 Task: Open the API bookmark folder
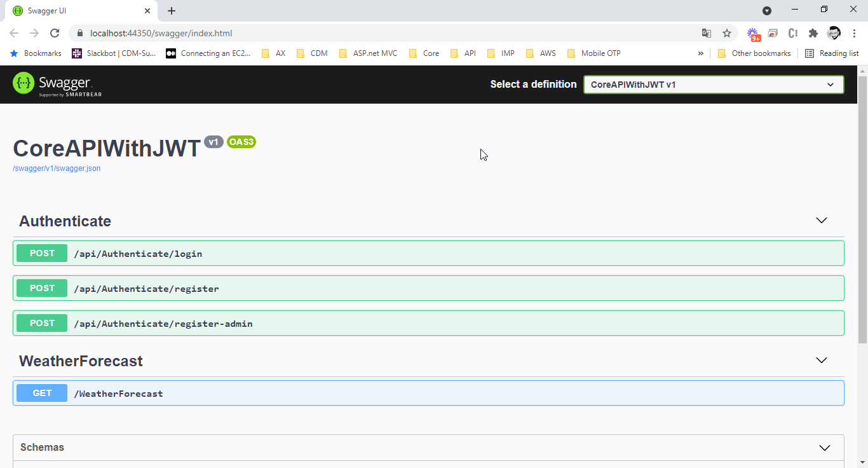click(x=463, y=53)
